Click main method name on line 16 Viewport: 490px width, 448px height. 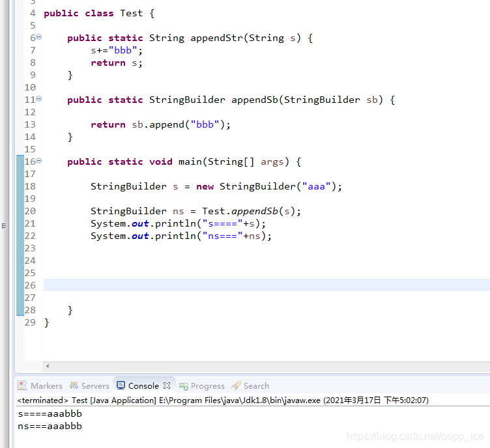190,161
